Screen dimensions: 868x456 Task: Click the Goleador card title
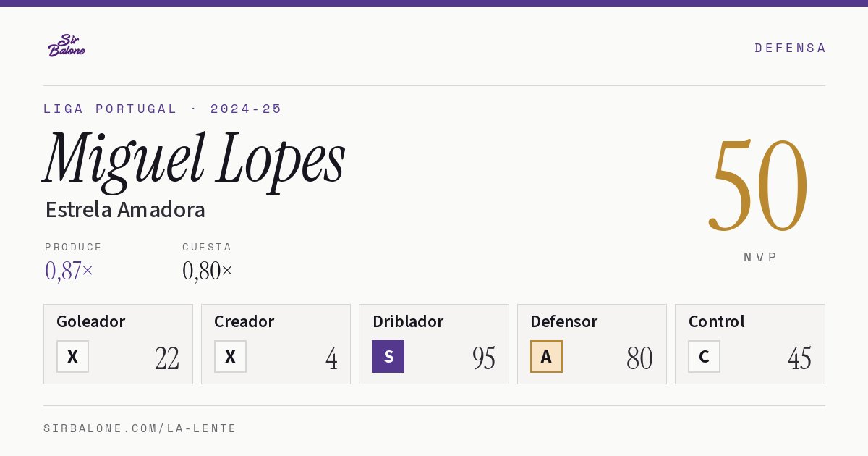tap(91, 321)
